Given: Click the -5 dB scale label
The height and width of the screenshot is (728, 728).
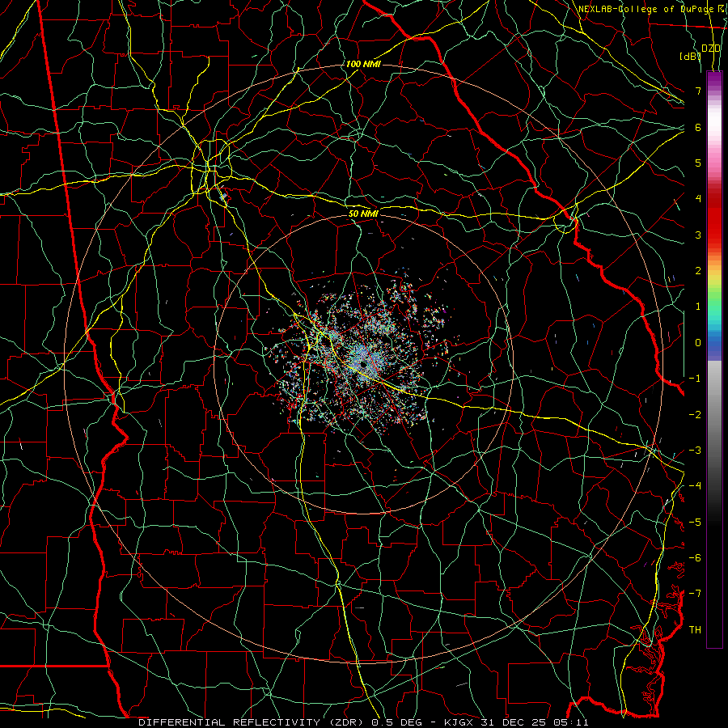Looking at the screenshot, I should tap(695, 523).
